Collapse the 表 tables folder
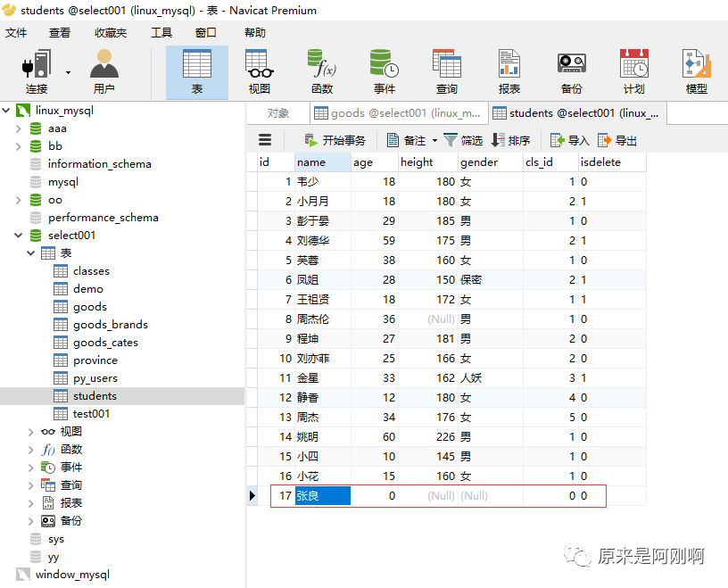 click(x=30, y=253)
